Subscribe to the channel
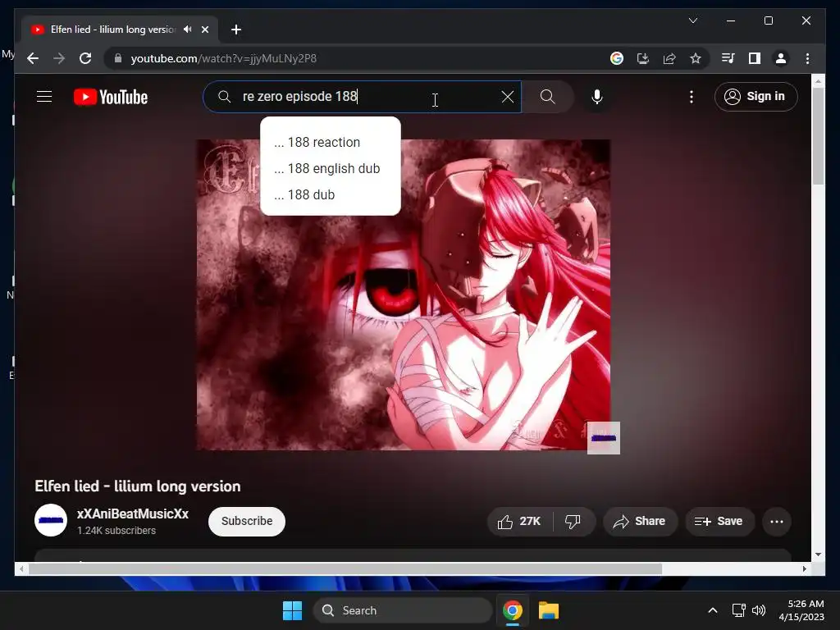Screen dimensions: 840x630 pyautogui.click(x=246, y=521)
